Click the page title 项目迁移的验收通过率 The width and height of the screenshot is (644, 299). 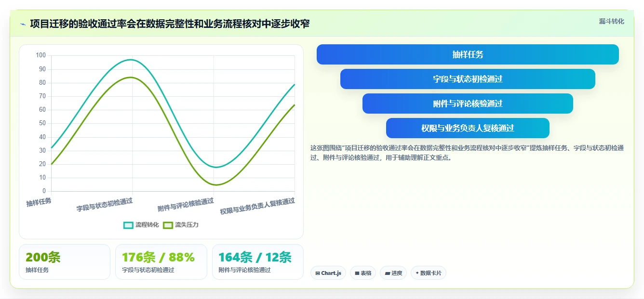coord(170,24)
